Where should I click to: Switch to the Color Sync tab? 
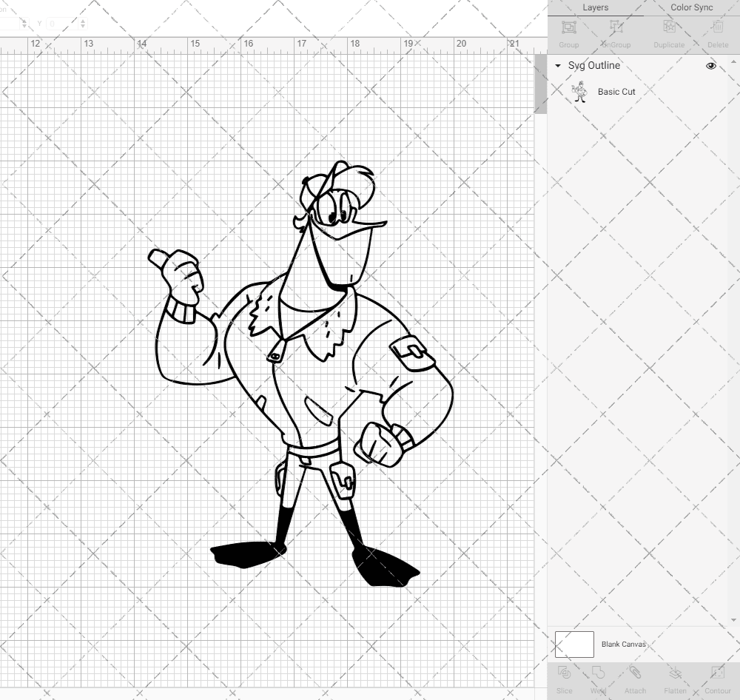pos(691,7)
